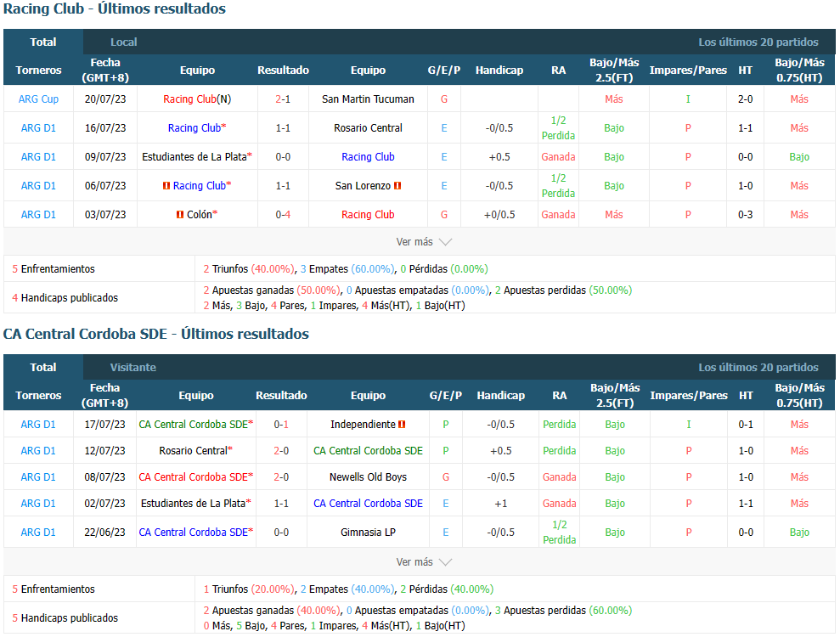Click Racing Club in the 03/07/23 row

tap(368, 215)
